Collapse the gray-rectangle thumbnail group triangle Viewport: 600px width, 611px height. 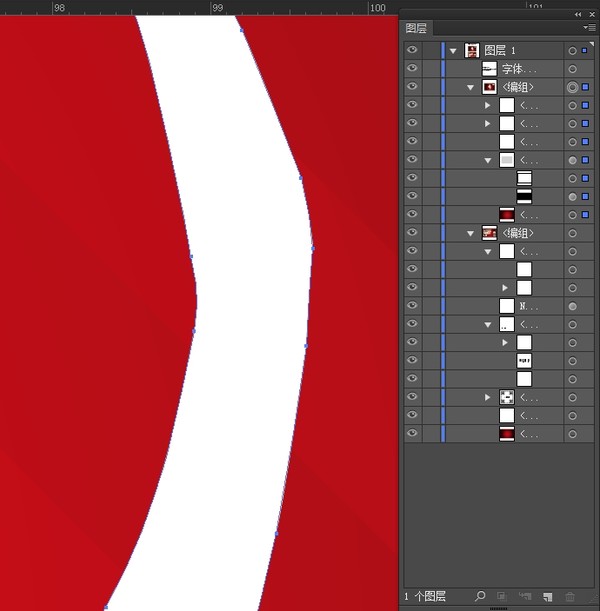[x=488, y=161]
